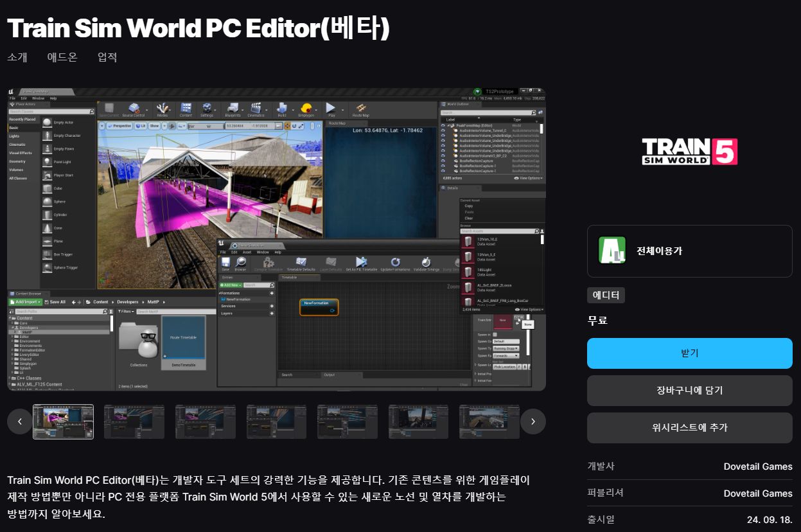Click Browse magnifier icon in the timetable editor
This screenshot has height=532, width=801.
pos(240,264)
